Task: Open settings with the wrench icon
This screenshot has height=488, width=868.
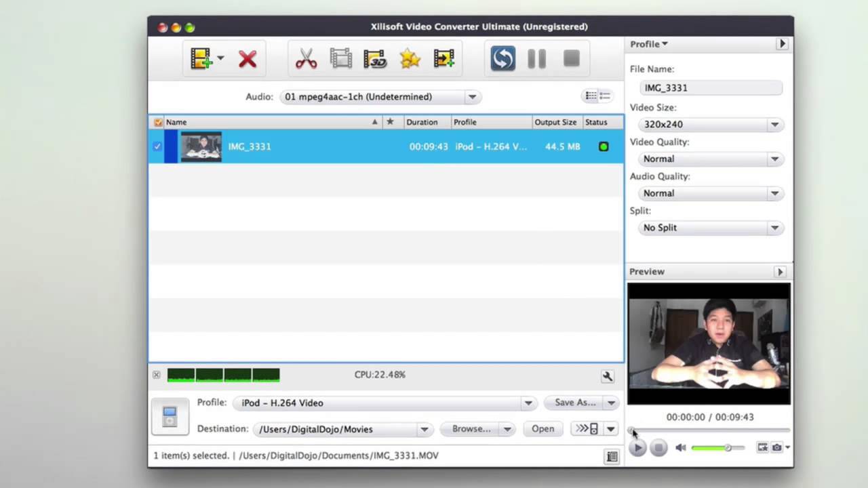Action: point(608,376)
